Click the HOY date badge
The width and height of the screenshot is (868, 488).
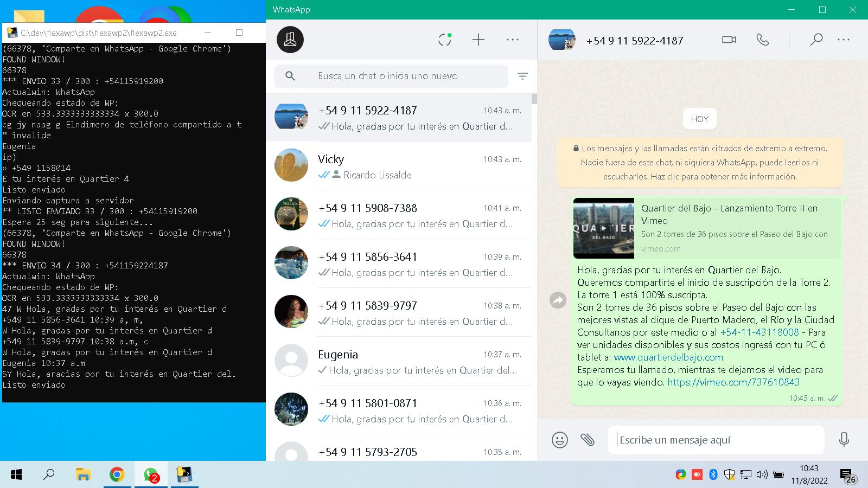700,119
